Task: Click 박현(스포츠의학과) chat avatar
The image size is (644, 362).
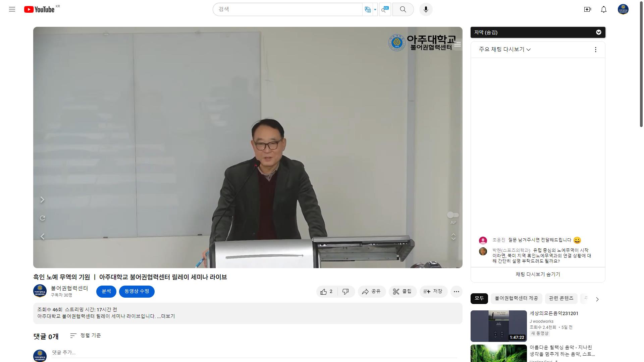Action: pyautogui.click(x=483, y=251)
